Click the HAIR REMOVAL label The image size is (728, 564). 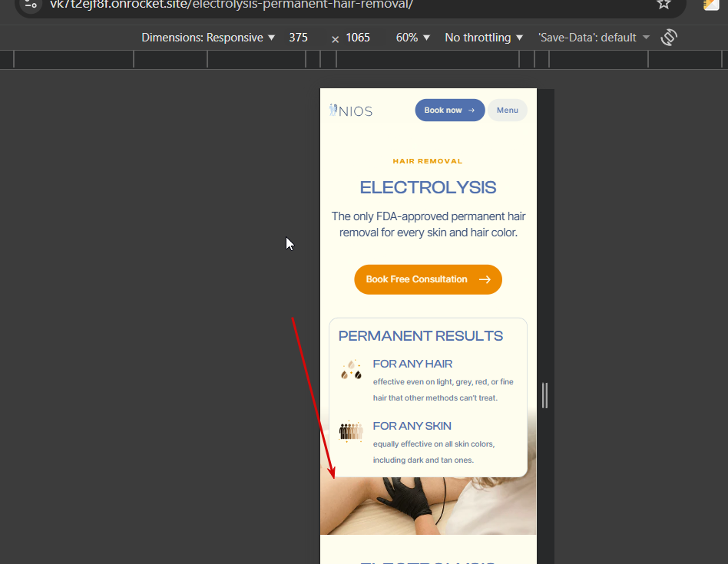coord(428,161)
